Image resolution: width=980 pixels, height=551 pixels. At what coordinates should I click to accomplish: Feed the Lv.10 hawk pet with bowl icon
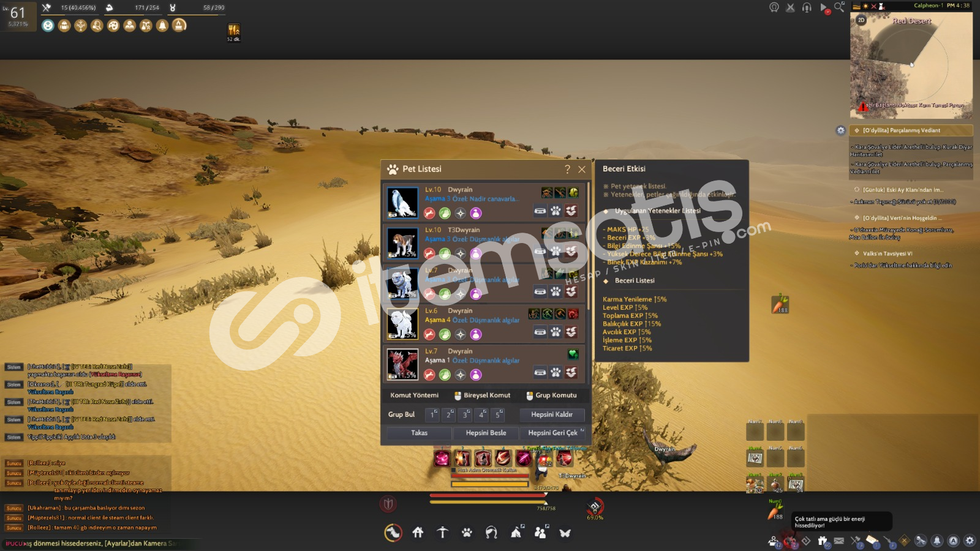click(x=540, y=211)
